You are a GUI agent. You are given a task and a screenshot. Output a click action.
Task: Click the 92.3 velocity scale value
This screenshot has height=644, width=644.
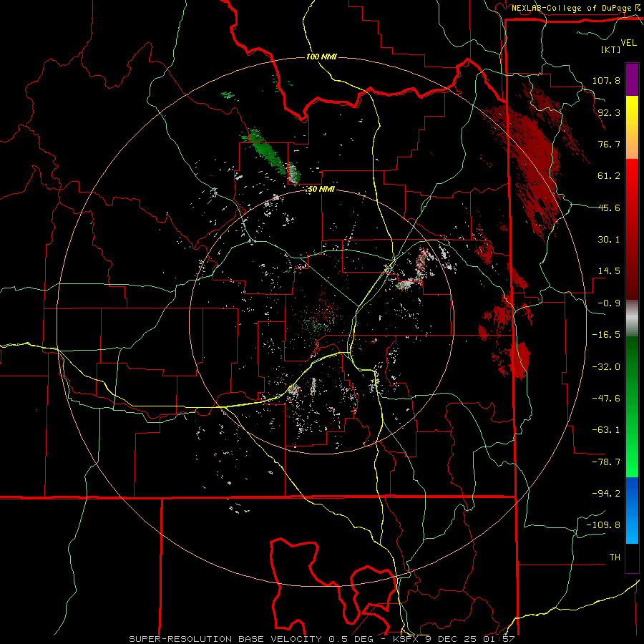coord(609,112)
